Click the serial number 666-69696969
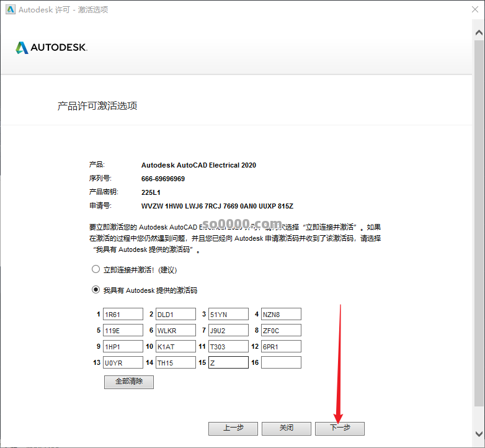This screenshot has width=485, height=448. point(163,179)
